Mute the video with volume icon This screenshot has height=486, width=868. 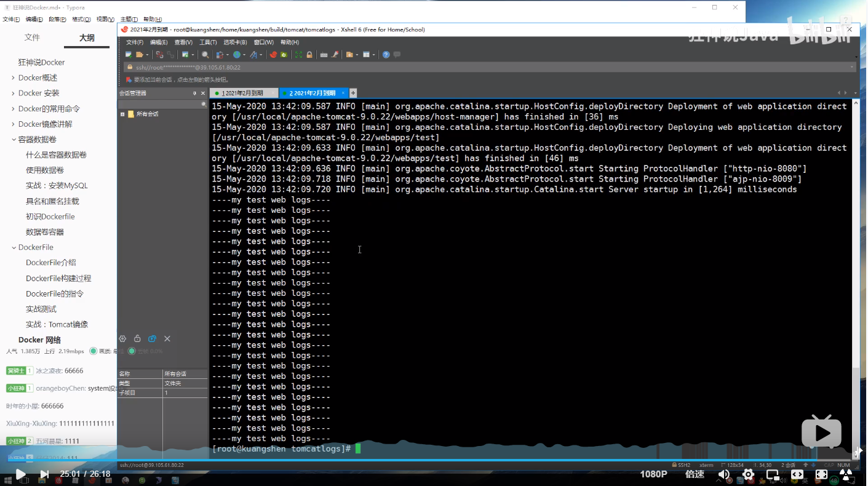coord(724,474)
